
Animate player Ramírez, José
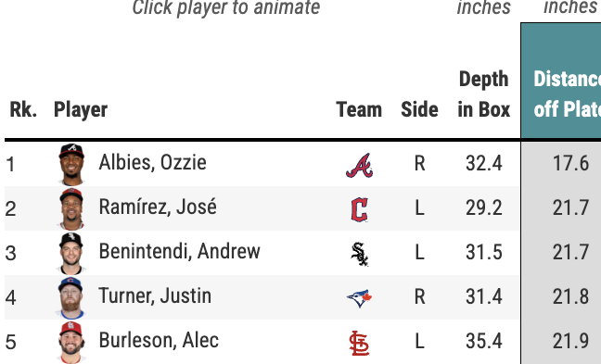click(158, 207)
